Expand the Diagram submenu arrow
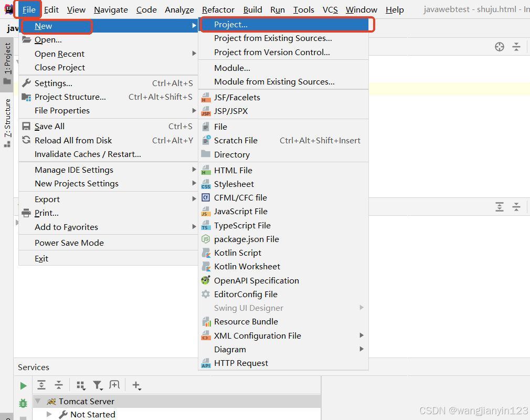530x420 pixels. pos(362,349)
